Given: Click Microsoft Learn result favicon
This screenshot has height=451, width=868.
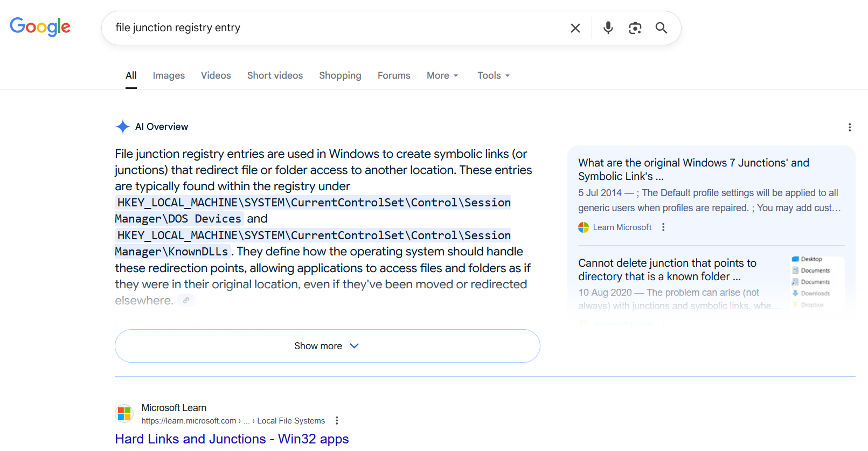Looking at the screenshot, I should (124, 414).
